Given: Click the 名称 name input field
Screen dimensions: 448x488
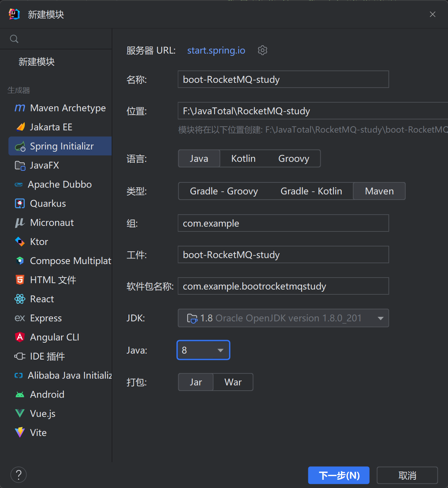Looking at the screenshot, I should click(x=283, y=79).
